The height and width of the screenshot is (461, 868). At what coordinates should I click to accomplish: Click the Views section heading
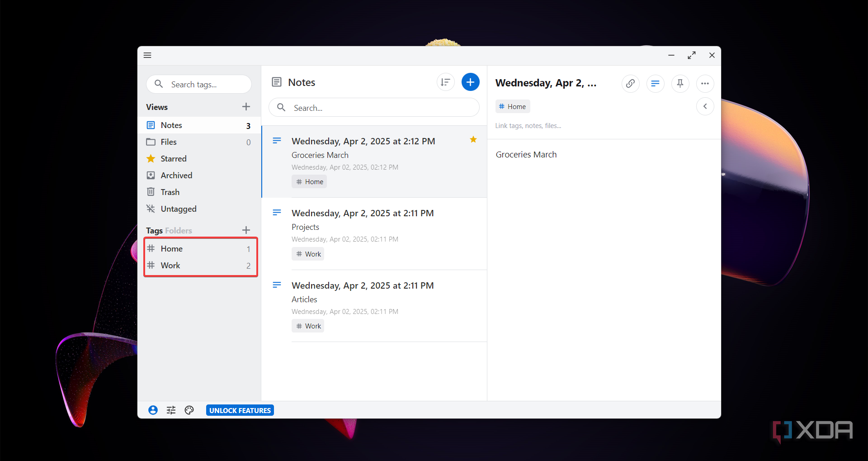(157, 107)
